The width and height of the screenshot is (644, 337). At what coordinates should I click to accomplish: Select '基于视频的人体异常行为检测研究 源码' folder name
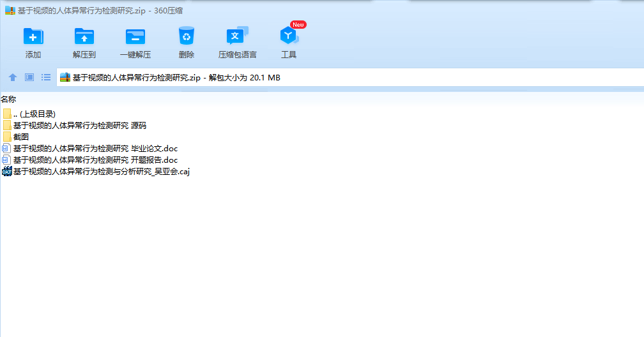[80, 126]
